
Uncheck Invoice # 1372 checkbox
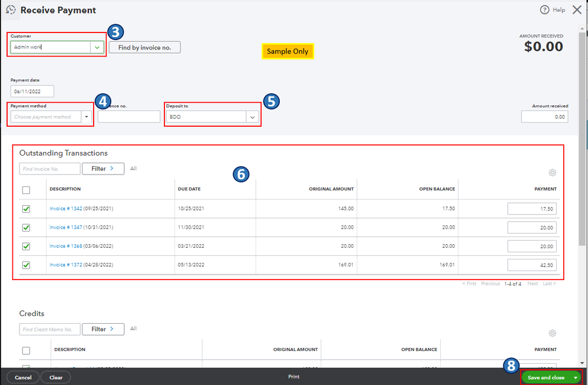point(26,265)
